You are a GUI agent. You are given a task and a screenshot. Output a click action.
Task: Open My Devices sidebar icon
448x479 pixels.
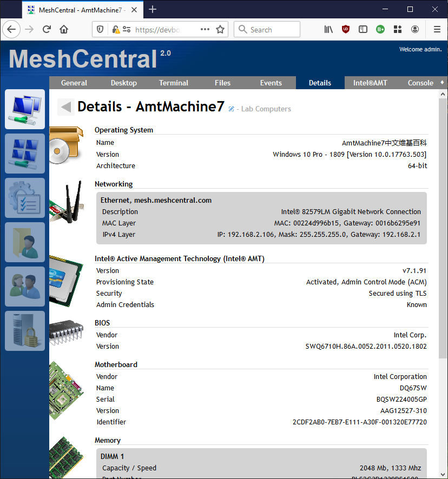pyautogui.click(x=25, y=109)
